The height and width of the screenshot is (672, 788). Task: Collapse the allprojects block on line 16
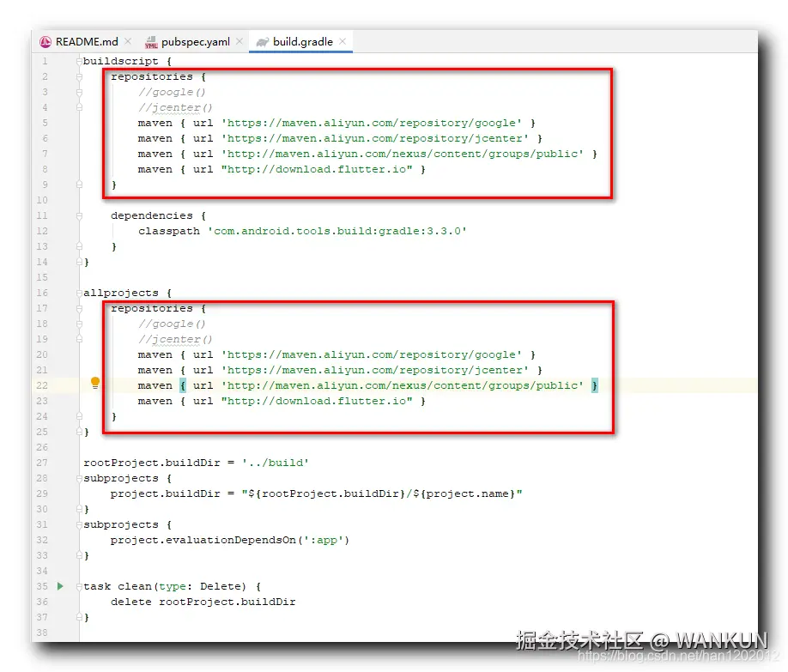click(80, 293)
